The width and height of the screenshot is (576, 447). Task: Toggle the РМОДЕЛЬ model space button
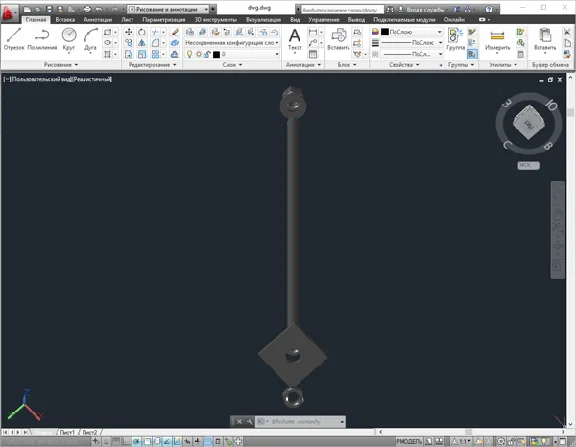pyautogui.click(x=409, y=441)
